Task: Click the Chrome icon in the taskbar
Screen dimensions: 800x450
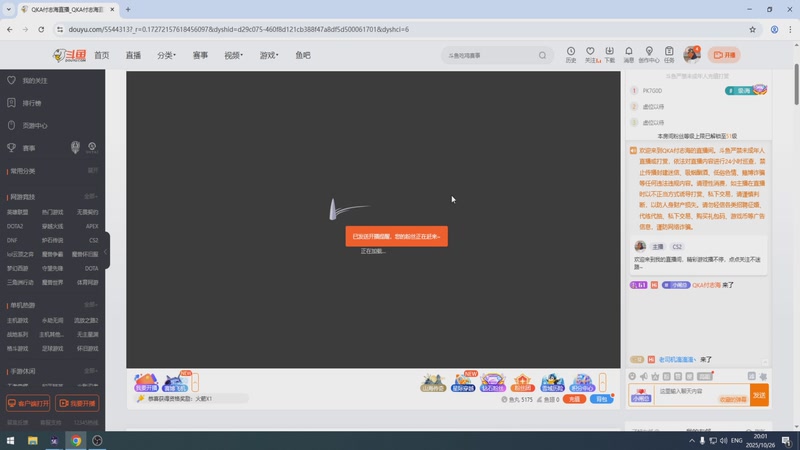Action: coord(76,441)
